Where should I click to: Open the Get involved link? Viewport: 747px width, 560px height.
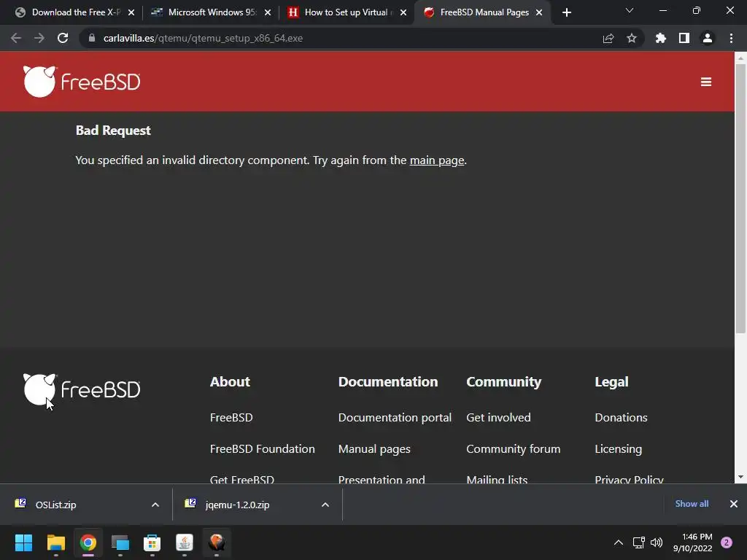click(498, 418)
